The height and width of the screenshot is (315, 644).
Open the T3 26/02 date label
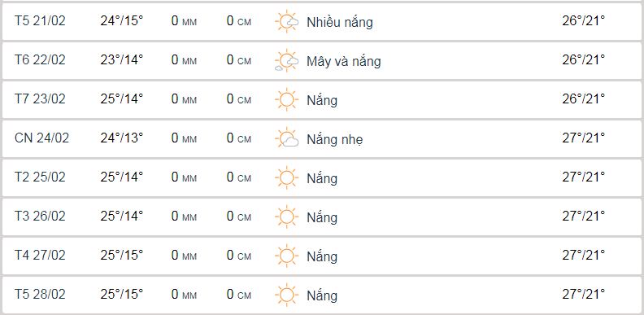pos(40,216)
